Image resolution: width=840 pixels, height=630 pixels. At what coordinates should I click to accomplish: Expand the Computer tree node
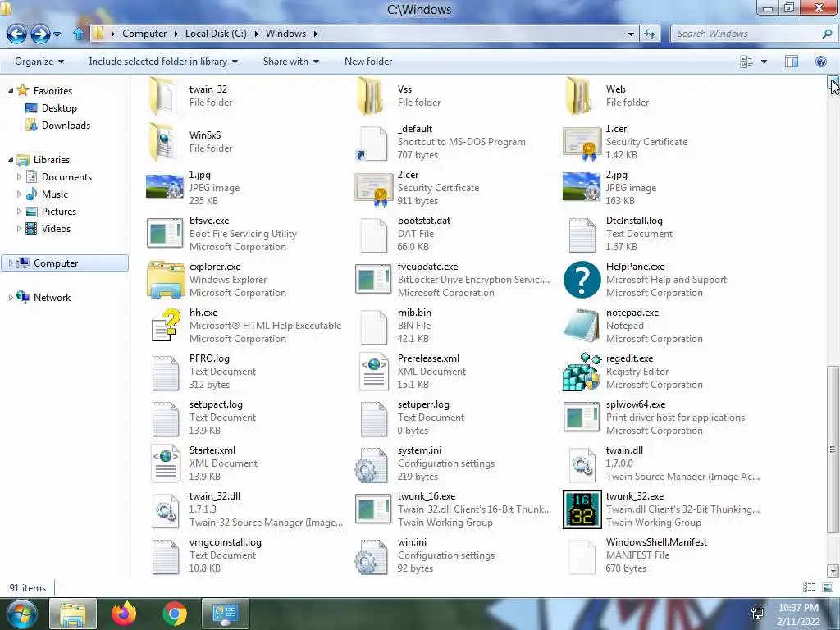click(11, 263)
